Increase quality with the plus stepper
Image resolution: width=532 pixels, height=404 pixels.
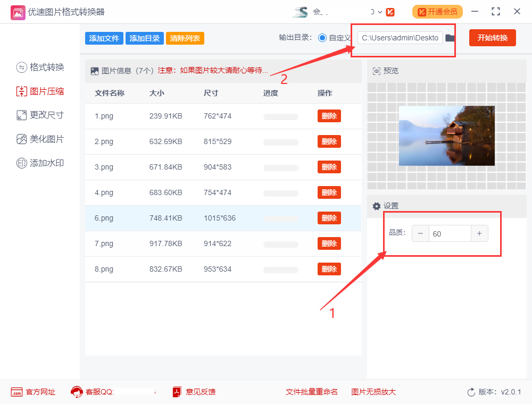coord(479,233)
